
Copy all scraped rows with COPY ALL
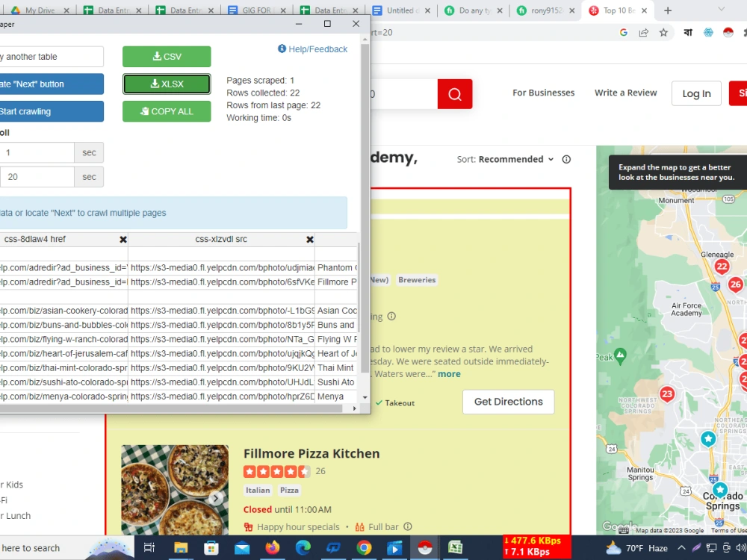(x=167, y=111)
